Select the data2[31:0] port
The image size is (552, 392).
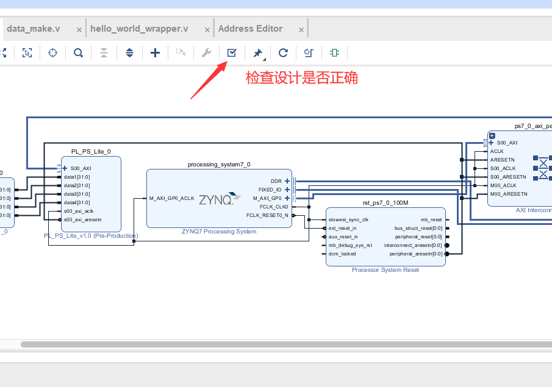pyautogui.click(x=77, y=185)
